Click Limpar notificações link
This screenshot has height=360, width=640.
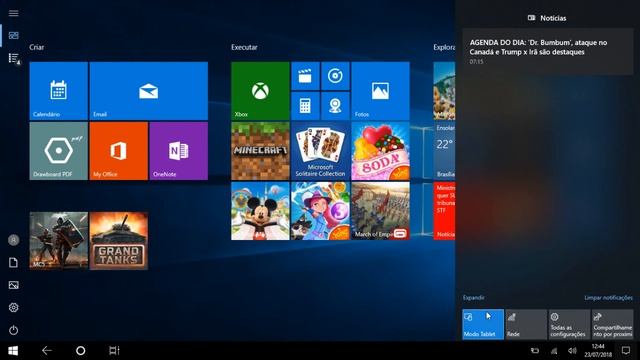tap(608, 298)
